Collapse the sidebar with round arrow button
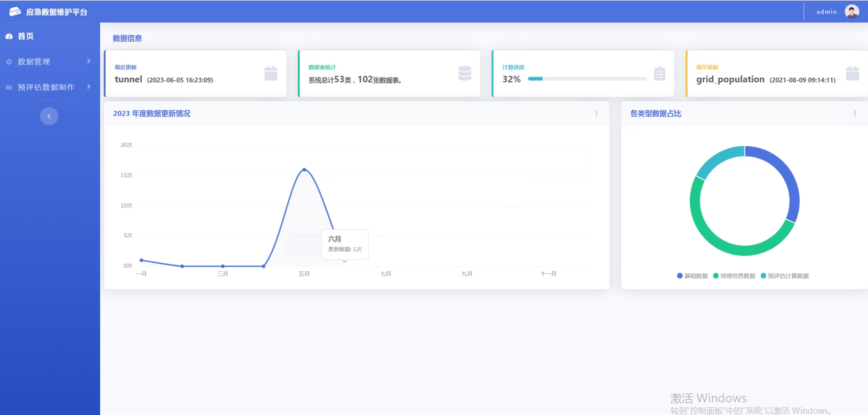Viewport: 868px width, 415px height. [49, 117]
